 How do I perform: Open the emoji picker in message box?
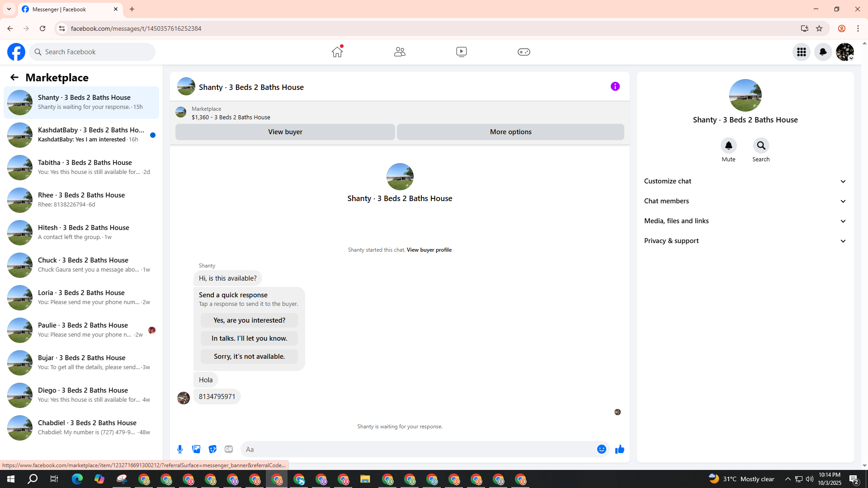coord(602,449)
